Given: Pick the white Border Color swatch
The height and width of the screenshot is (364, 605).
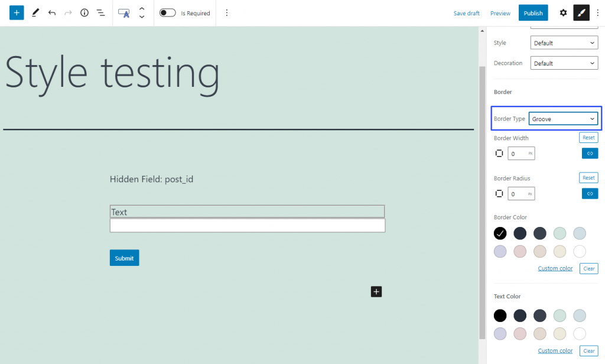Looking at the screenshot, I should tap(579, 251).
